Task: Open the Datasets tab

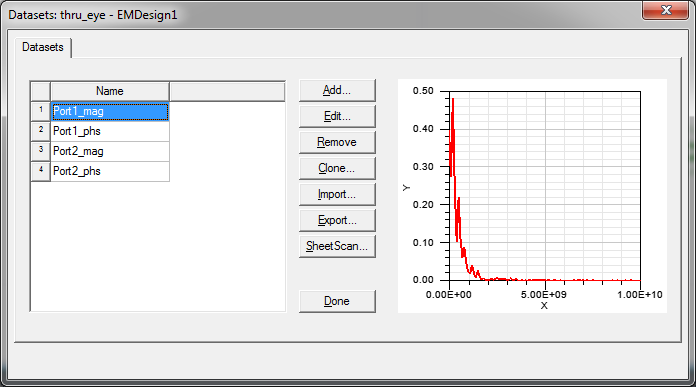Action: [43, 47]
